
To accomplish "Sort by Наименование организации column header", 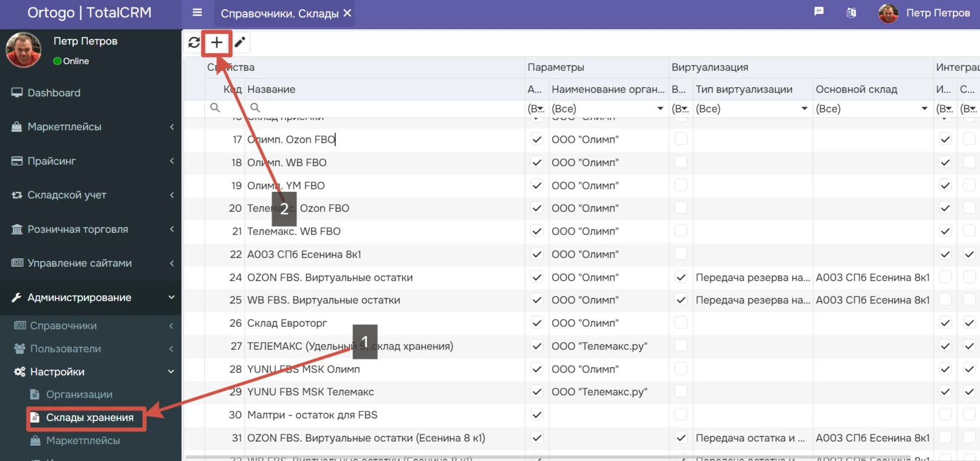I will (608, 89).
